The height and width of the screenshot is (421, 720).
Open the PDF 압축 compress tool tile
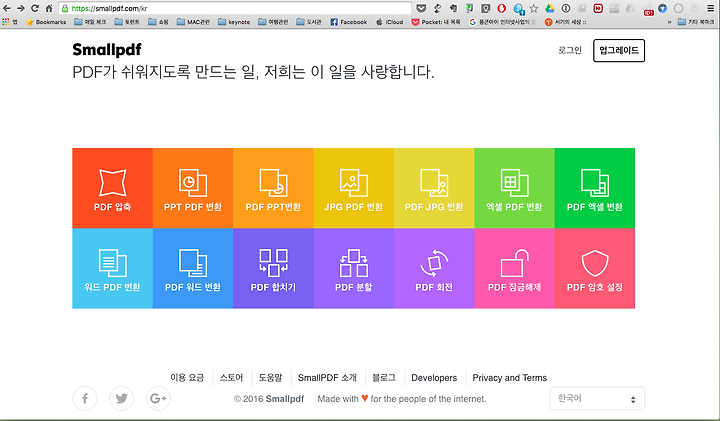[x=112, y=188]
